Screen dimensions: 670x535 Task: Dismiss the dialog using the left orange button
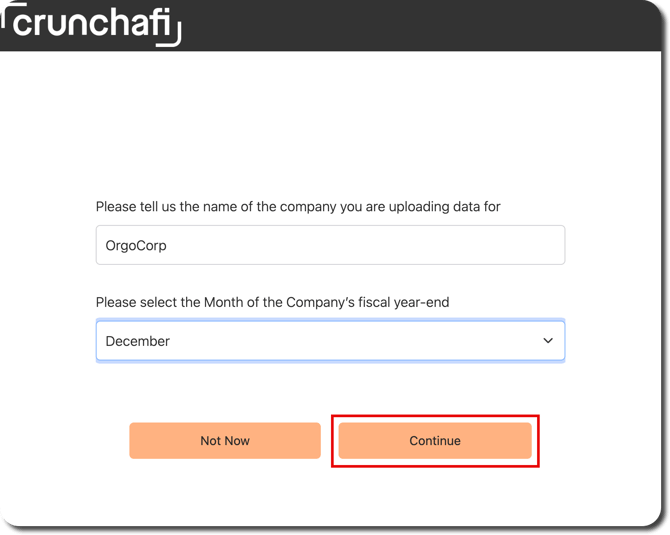225,441
